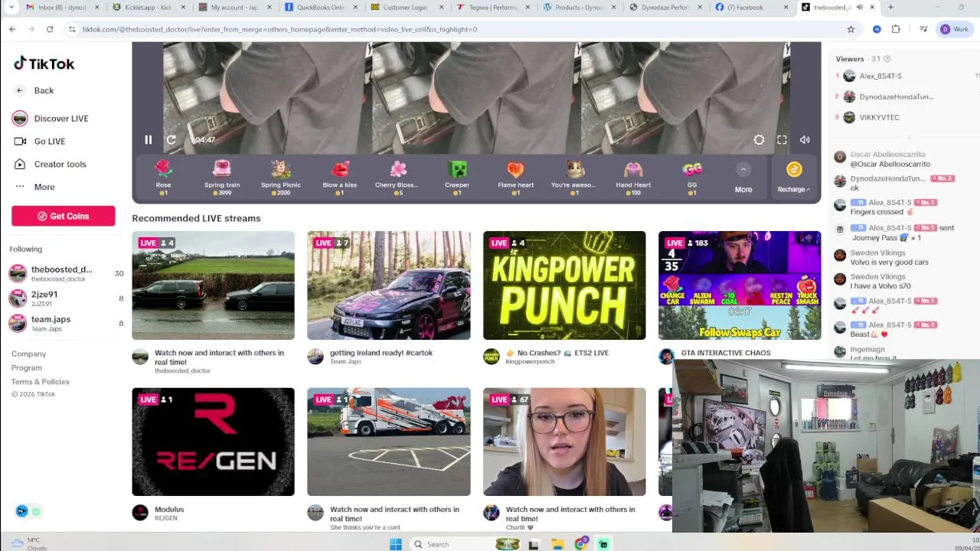Open 2jze91 in Following list
980x551 pixels.
click(66, 298)
